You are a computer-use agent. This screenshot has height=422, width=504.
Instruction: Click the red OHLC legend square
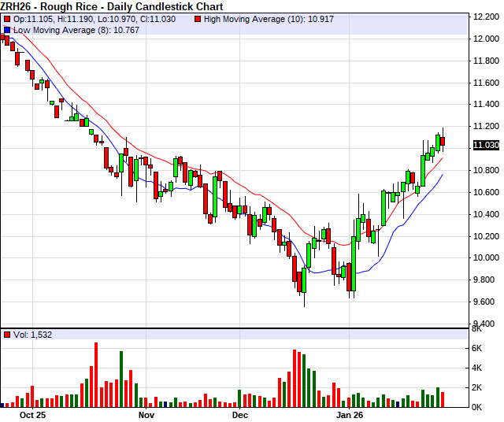pos(8,17)
